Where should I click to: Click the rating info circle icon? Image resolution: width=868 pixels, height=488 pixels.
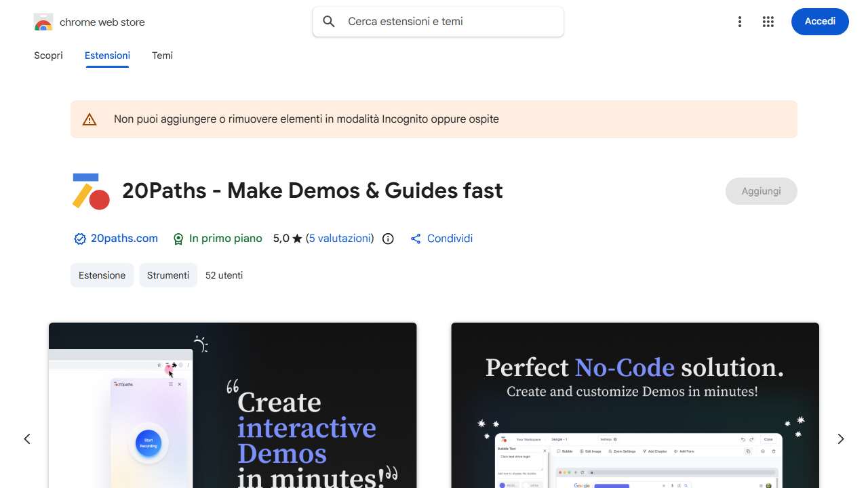pyautogui.click(x=388, y=239)
